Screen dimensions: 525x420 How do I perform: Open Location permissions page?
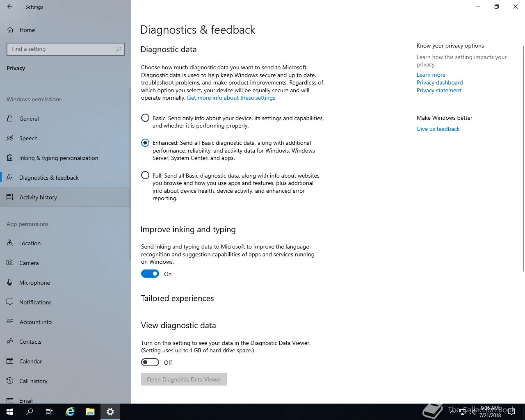pos(66,243)
